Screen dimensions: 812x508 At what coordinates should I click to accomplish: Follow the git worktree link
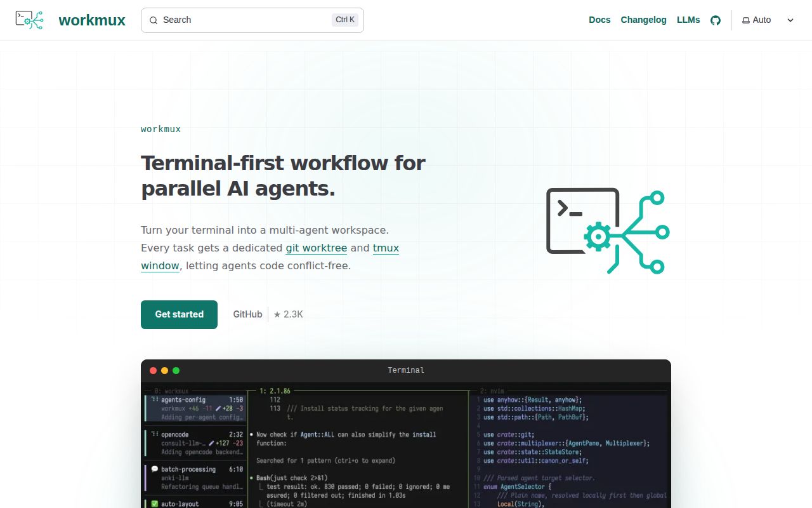click(316, 248)
